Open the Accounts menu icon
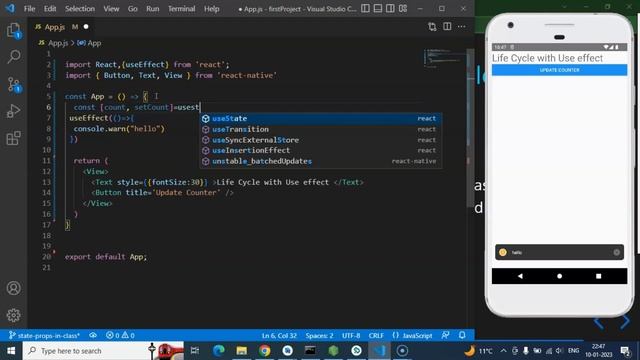 [13, 288]
